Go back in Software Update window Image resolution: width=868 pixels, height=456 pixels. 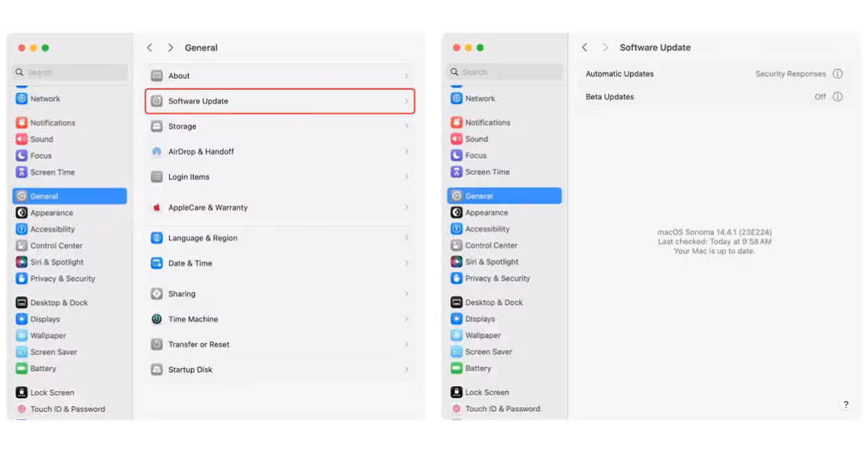(x=584, y=48)
